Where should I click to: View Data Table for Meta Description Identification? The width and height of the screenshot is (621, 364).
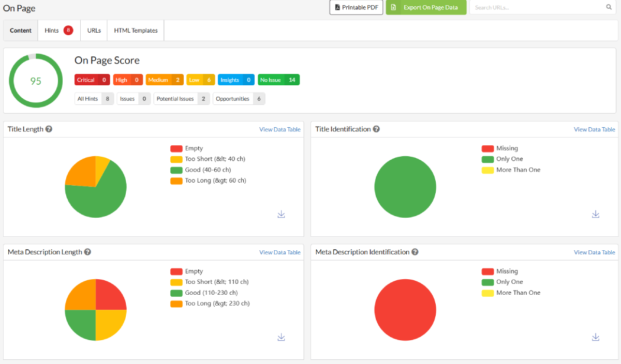tap(594, 252)
